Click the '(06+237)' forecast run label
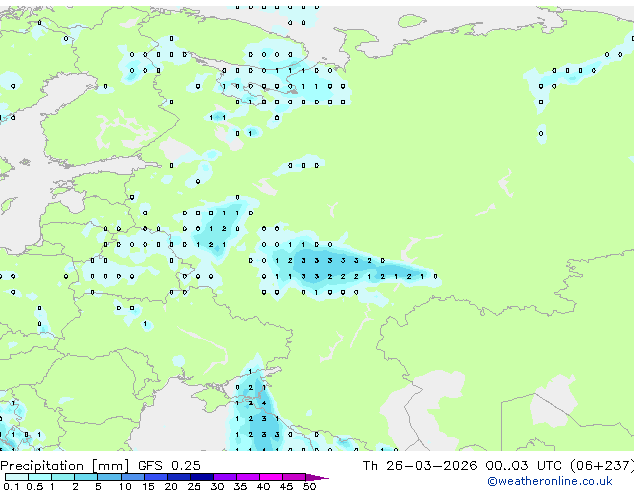Image resolution: width=634 pixels, height=490 pixels. click(602, 466)
